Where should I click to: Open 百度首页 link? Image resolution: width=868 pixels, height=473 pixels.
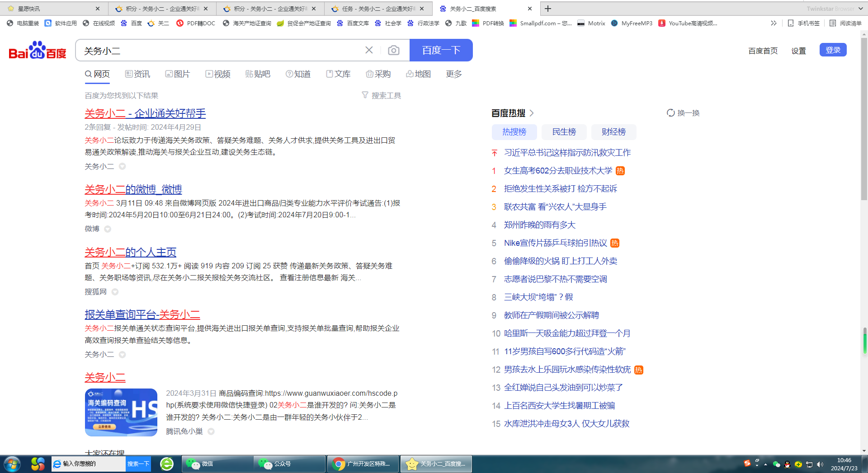click(x=763, y=51)
